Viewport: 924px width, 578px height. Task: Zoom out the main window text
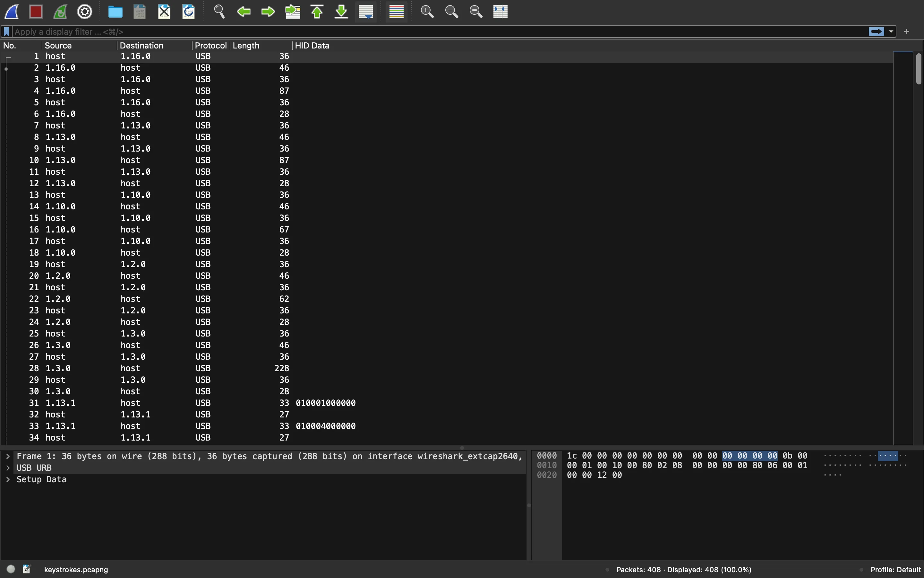[452, 12]
